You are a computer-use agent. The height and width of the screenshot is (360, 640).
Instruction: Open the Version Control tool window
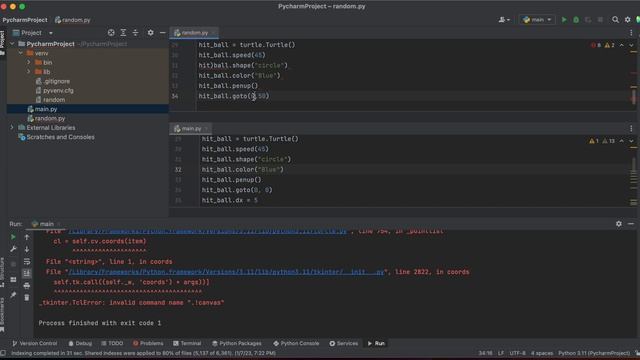(x=35, y=343)
